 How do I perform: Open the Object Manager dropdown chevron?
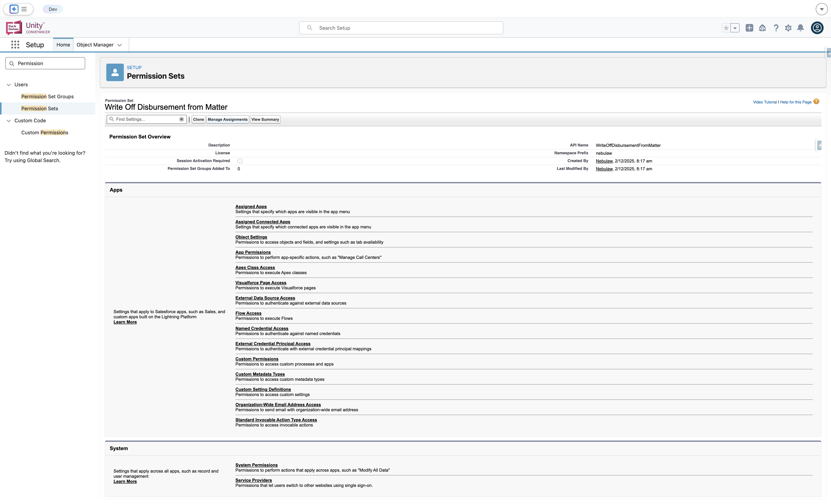click(x=120, y=45)
